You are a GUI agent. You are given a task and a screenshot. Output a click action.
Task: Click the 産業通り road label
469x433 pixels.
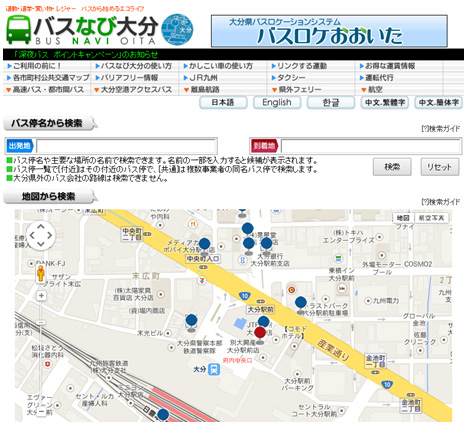click(x=332, y=350)
